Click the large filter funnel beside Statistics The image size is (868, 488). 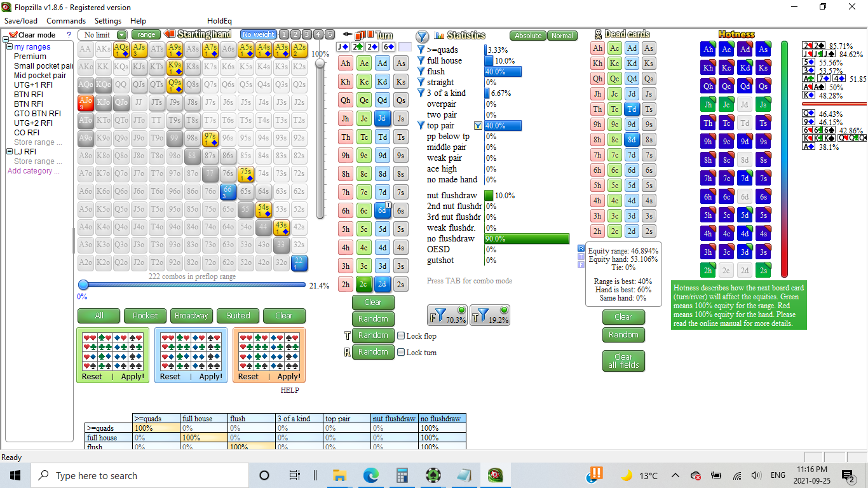coord(422,36)
